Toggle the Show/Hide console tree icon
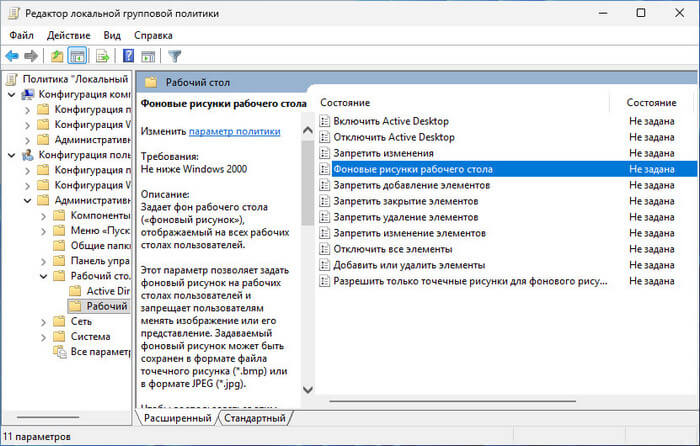Screen dimensions: 700x446 pos(78,56)
